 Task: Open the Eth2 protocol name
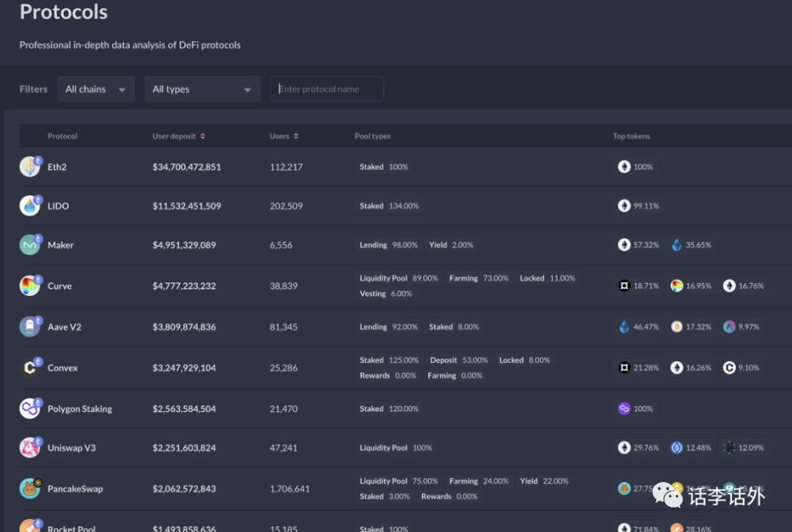pos(57,166)
